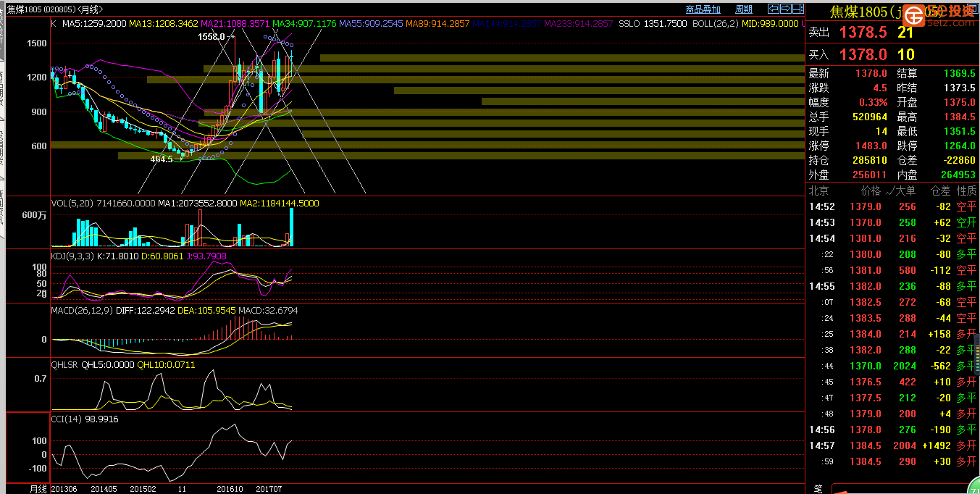Image resolution: width=980 pixels, height=494 pixels.
Task: Click the 1558.0 high price marker
Action: click(210, 35)
